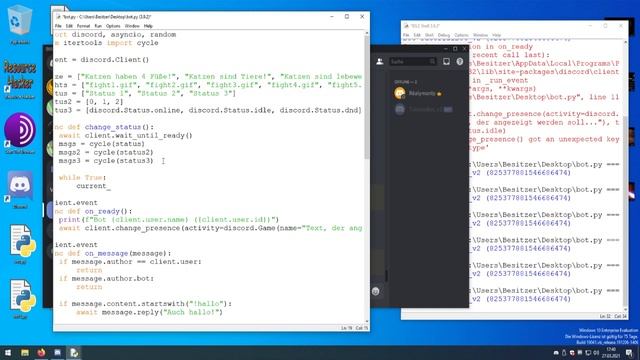The height and width of the screenshot is (360, 640).
Task: Click the 'def change_status():' line
Action: [x=104, y=127]
